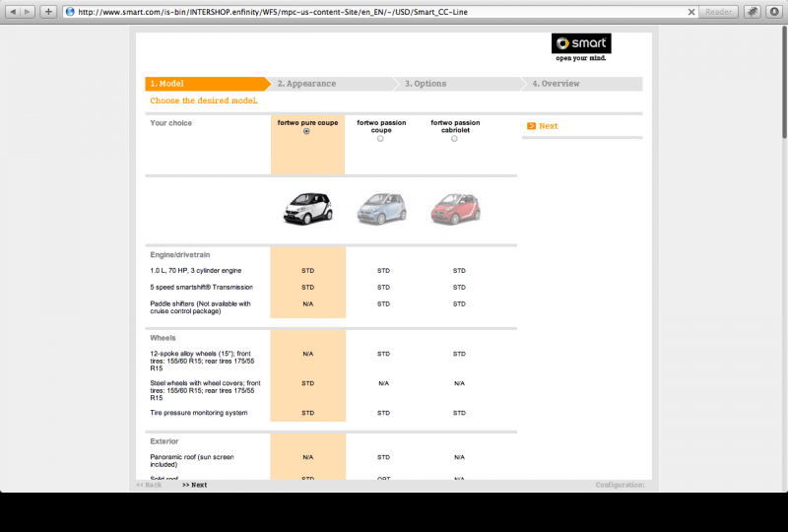Add a bookmark with the plus button
The image size is (788, 532).
48,12
